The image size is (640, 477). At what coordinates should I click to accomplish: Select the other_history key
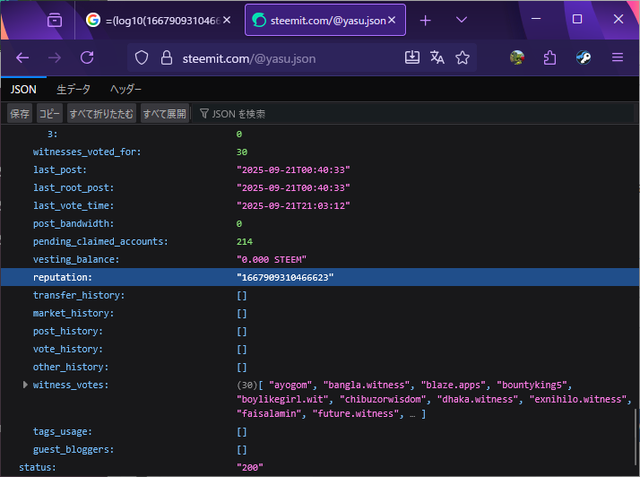(x=71, y=367)
